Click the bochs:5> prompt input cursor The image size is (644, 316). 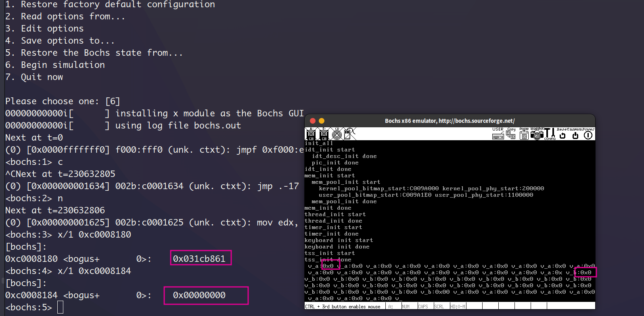click(x=60, y=308)
